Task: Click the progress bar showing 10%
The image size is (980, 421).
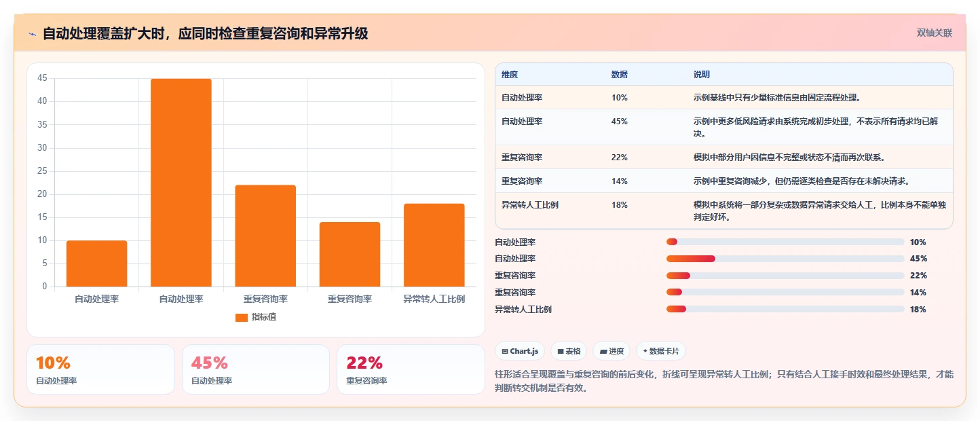Action: click(x=785, y=242)
